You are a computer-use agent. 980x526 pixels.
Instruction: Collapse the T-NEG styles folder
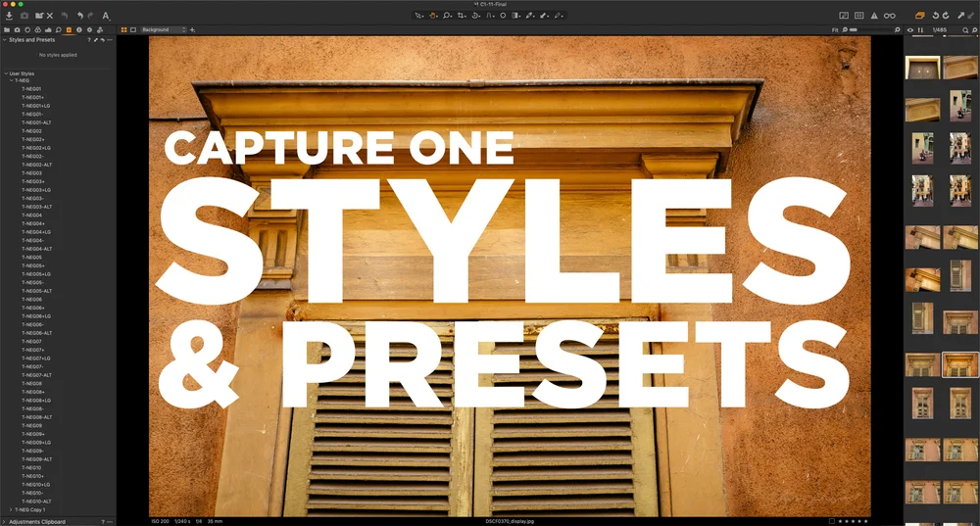pyautogui.click(x=11, y=80)
